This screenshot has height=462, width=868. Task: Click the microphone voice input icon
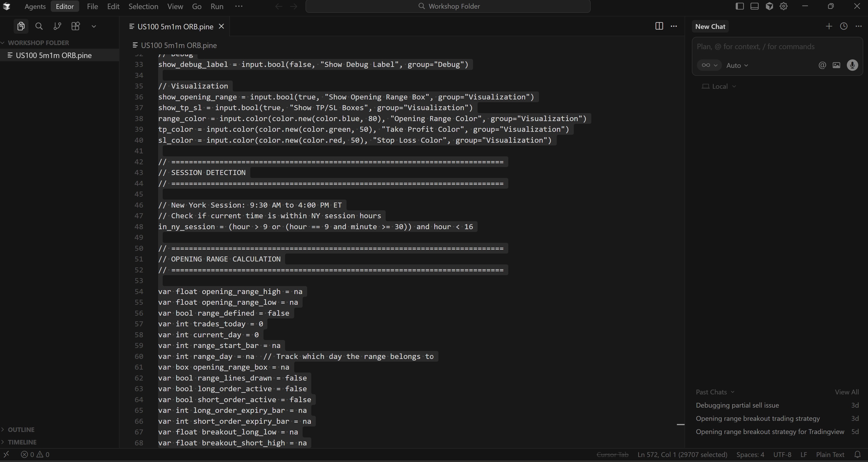point(853,65)
